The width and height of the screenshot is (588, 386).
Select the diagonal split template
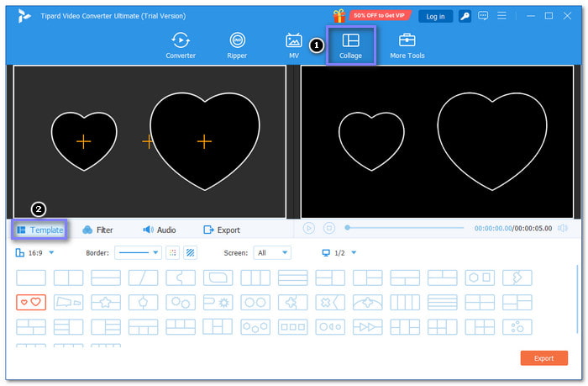tap(144, 278)
